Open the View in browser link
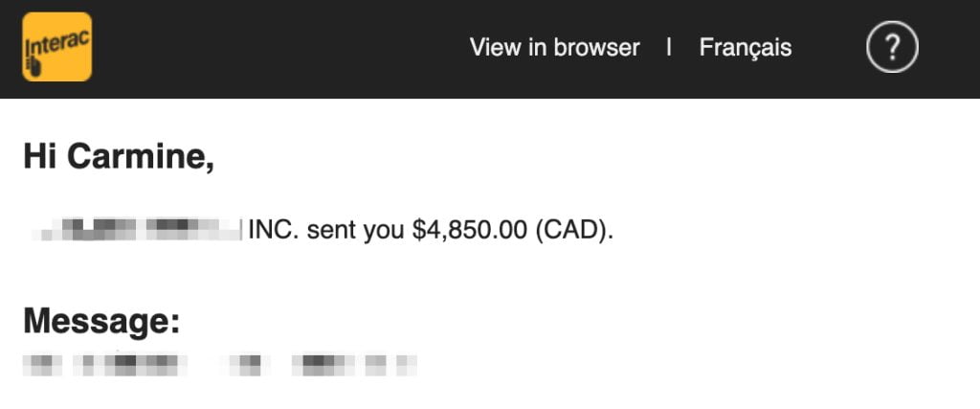The height and width of the screenshot is (409, 980). pos(554,47)
